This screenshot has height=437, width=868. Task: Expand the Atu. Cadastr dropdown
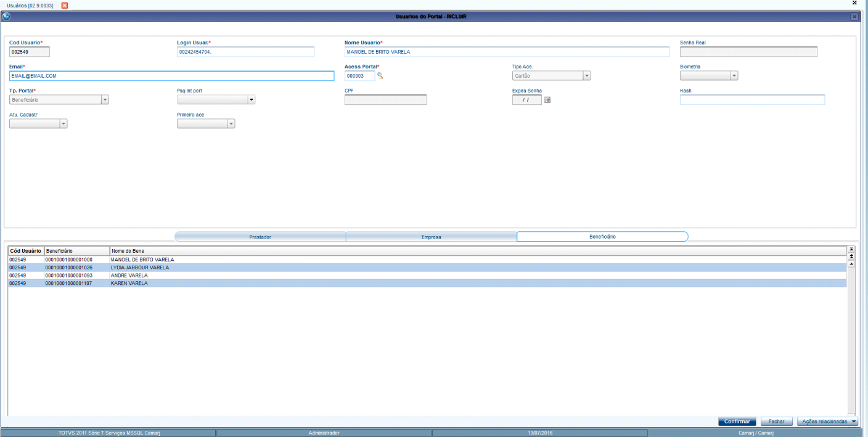(x=63, y=124)
